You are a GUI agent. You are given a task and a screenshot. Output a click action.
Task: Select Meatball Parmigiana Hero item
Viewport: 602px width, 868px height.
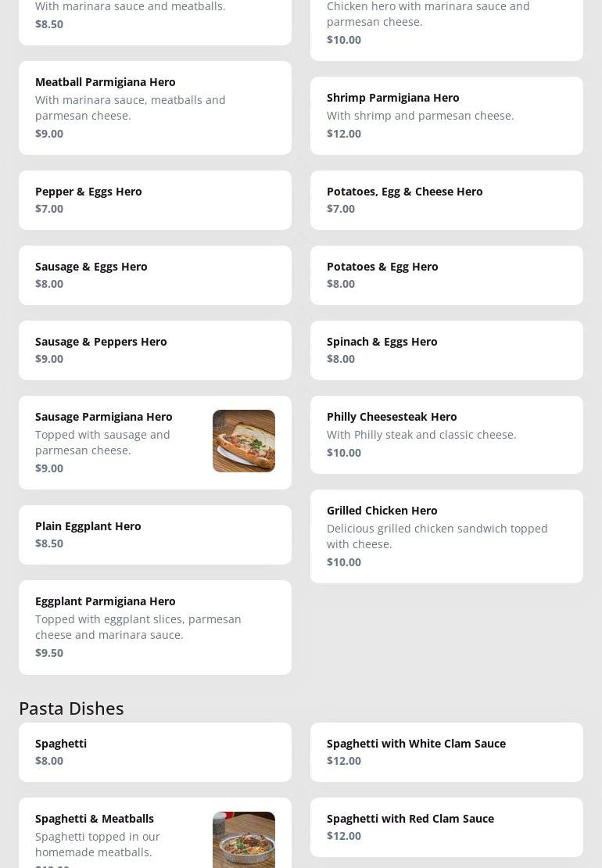pos(155,108)
